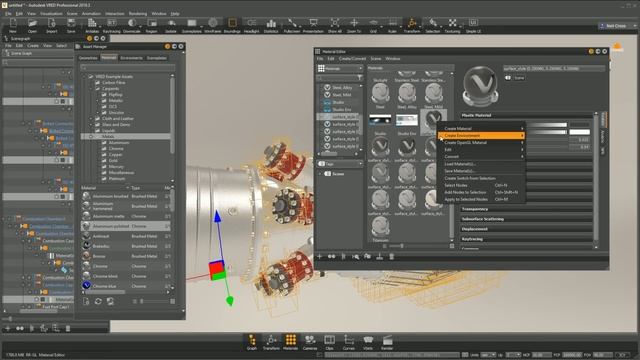Collapse the Plastic Material section
Viewport: 640px width, 360px height.
[x=527, y=116]
